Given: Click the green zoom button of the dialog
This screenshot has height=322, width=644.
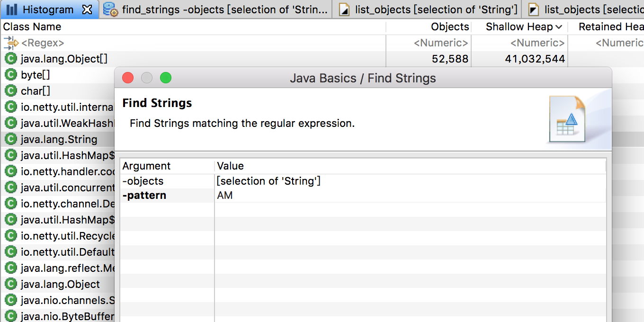Looking at the screenshot, I should [165, 78].
